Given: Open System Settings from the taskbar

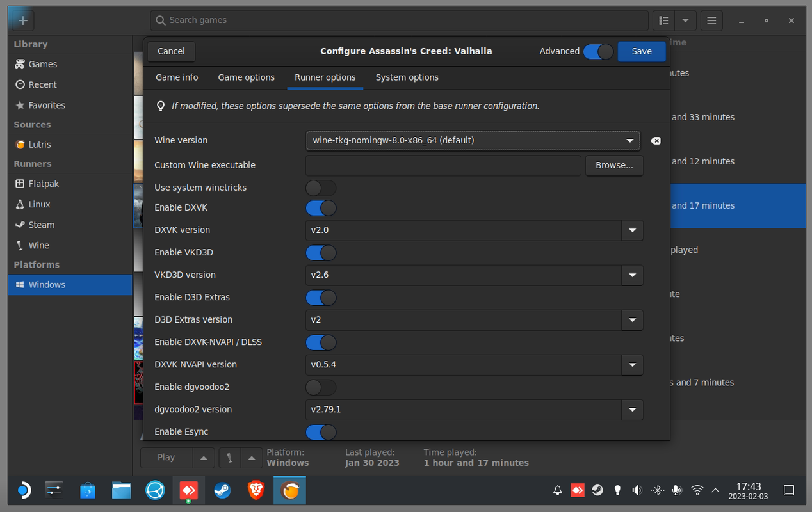Looking at the screenshot, I should click(x=54, y=491).
